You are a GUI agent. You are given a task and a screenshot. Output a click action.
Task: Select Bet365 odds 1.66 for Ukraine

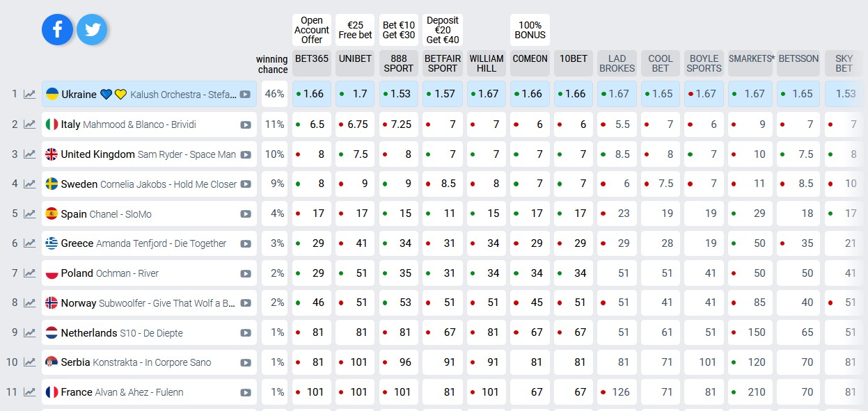[311, 94]
